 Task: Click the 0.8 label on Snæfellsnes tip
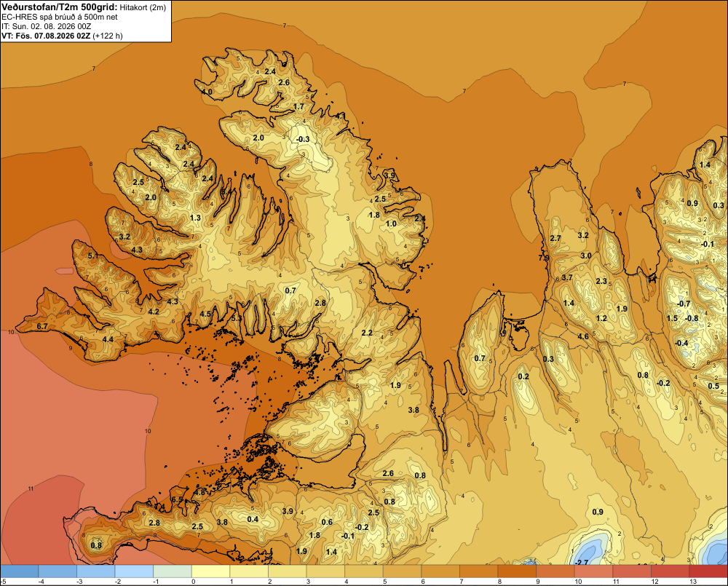(x=96, y=546)
